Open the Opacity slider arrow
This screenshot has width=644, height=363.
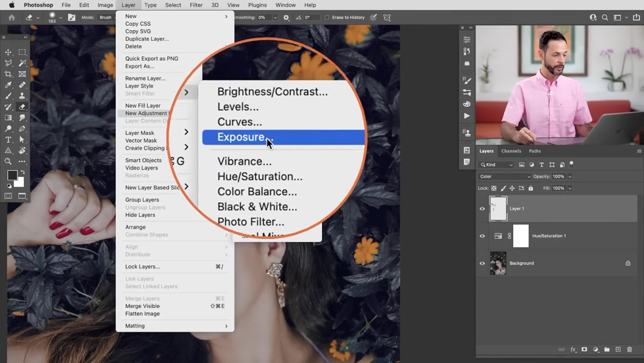(570, 176)
